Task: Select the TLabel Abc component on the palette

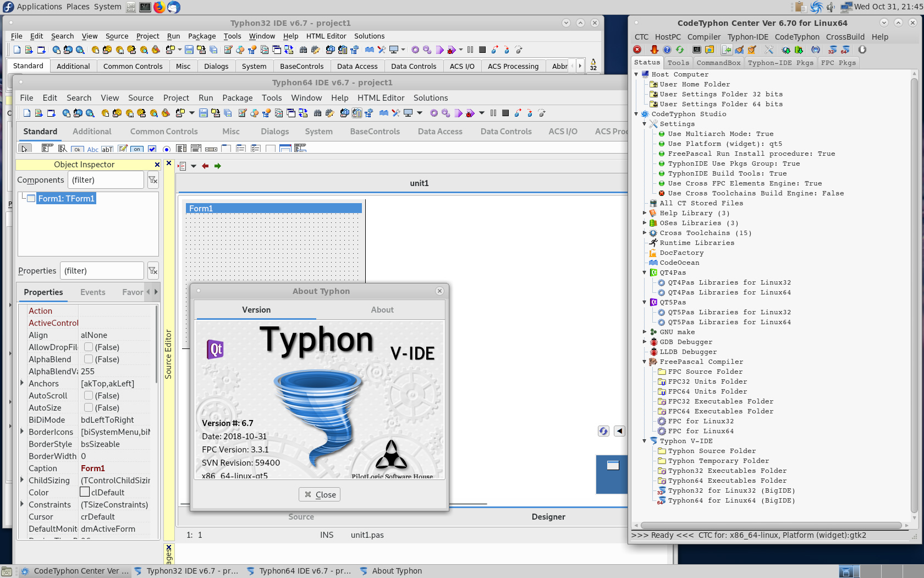Action: [x=93, y=149]
